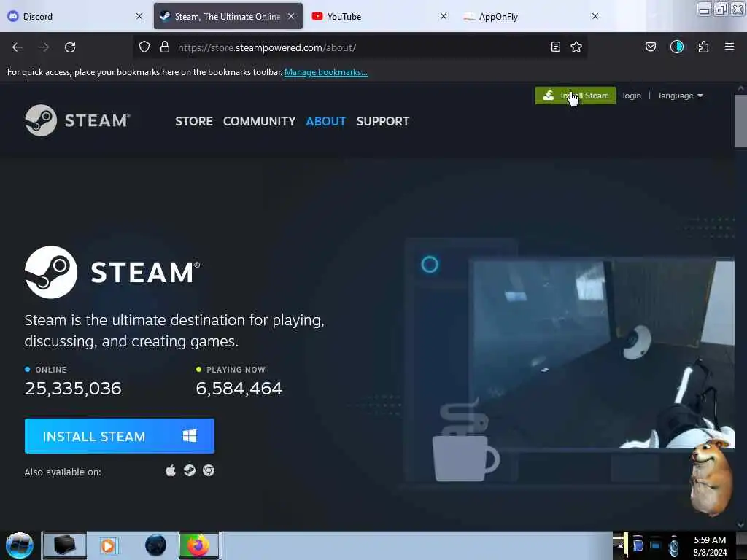Click the blue INSTALL STEAM button
The height and width of the screenshot is (560, 747).
pyautogui.click(x=120, y=436)
